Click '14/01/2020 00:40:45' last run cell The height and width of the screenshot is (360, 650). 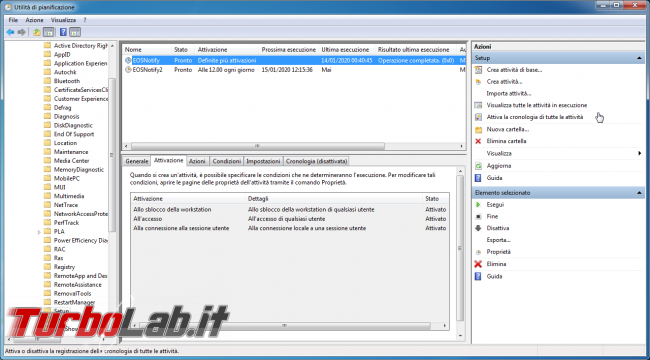click(x=347, y=61)
